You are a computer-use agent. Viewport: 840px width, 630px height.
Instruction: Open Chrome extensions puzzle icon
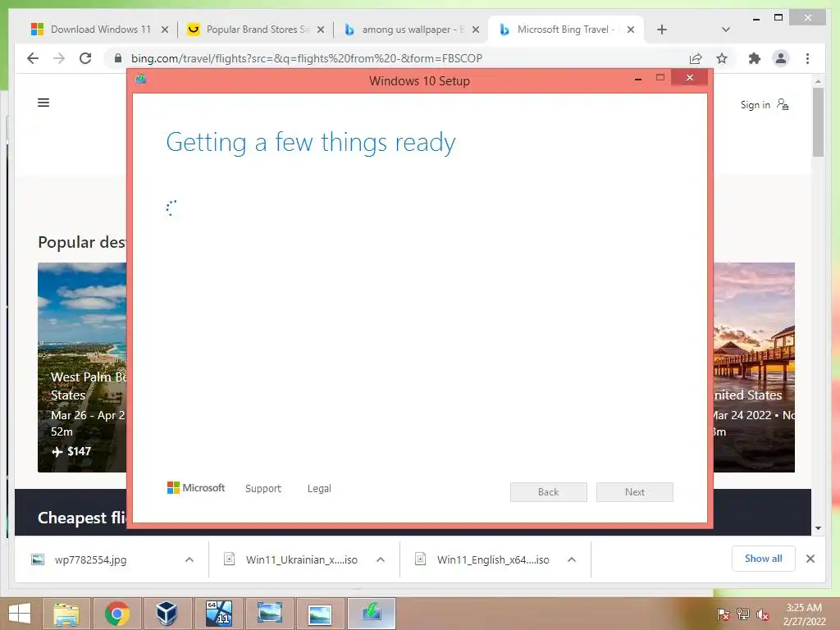tap(755, 58)
